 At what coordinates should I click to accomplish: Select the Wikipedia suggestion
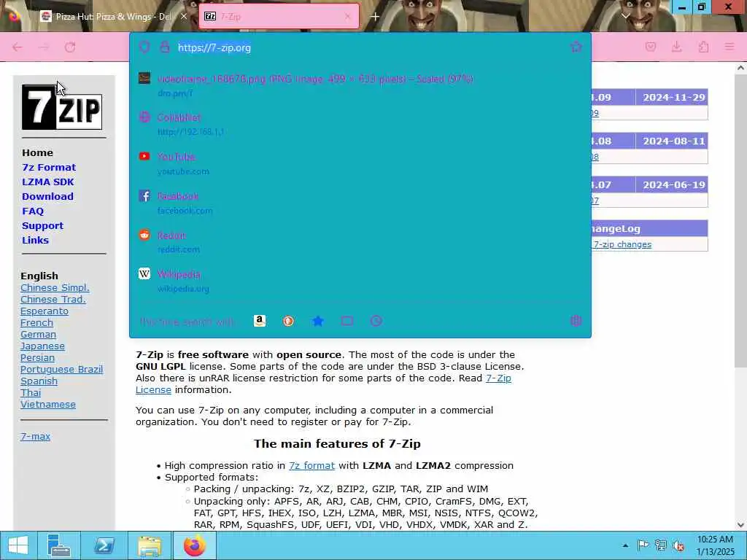(360, 281)
